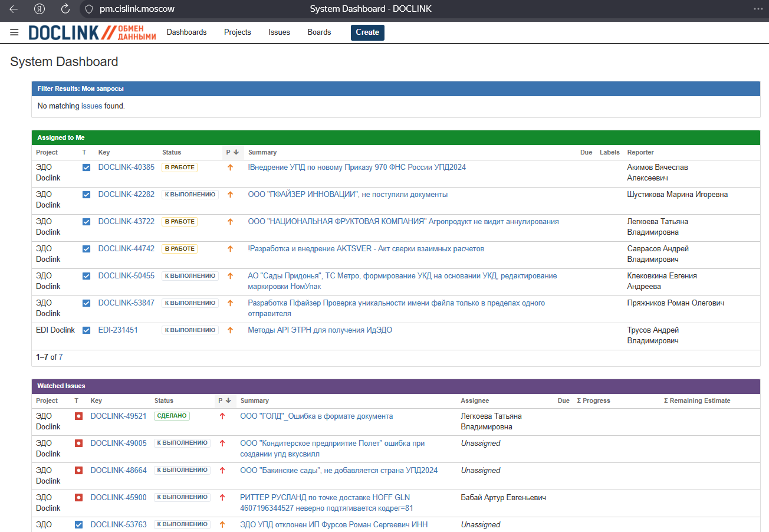Viewport: 769px width, 532px height.
Task: Follow the 'issues' link in Filter Results
Action: tap(91, 106)
